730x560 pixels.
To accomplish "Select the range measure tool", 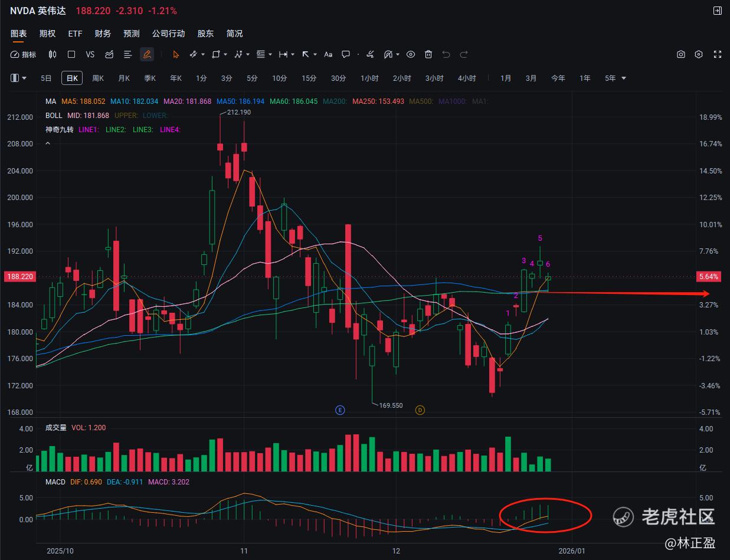I will point(283,54).
